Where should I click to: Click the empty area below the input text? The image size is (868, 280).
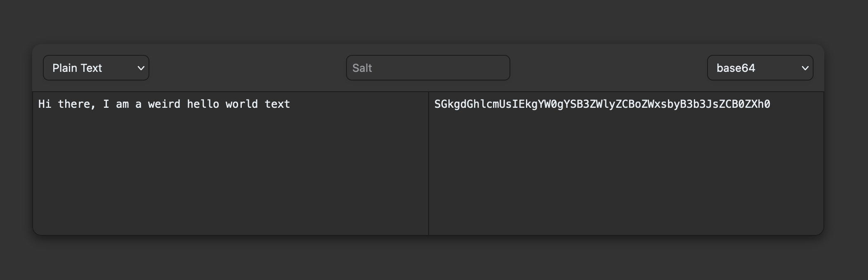pos(231,173)
